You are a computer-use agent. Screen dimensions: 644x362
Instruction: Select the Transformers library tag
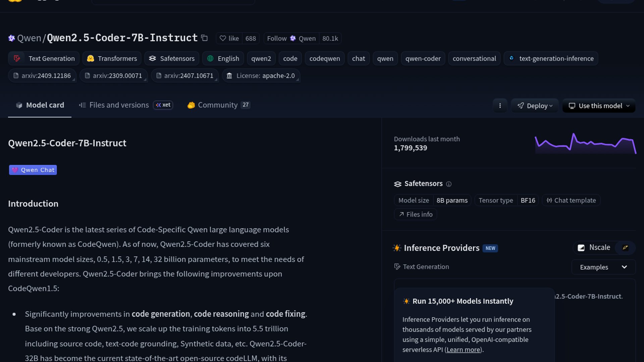tap(112, 59)
